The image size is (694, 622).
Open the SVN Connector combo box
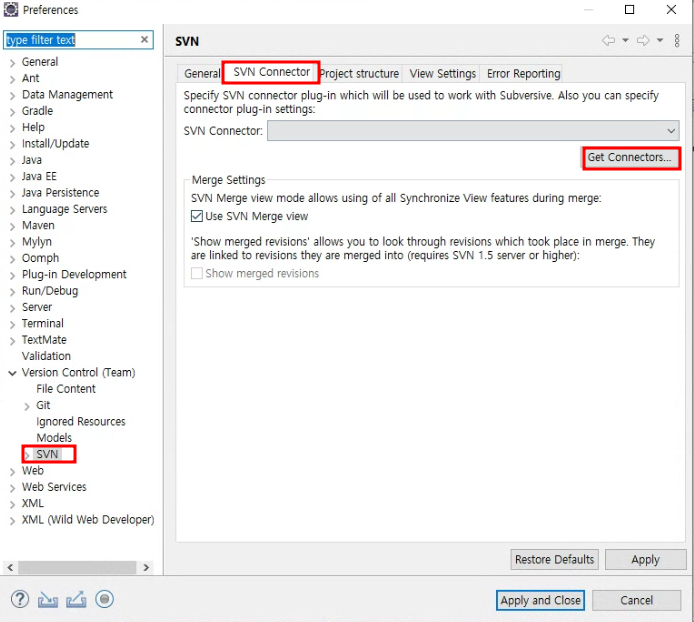click(473, 131)
